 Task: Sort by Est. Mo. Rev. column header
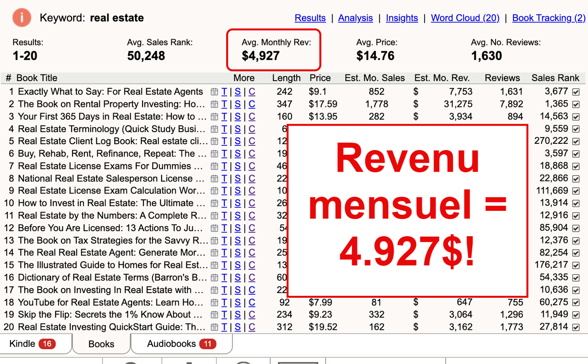point(442,78)
